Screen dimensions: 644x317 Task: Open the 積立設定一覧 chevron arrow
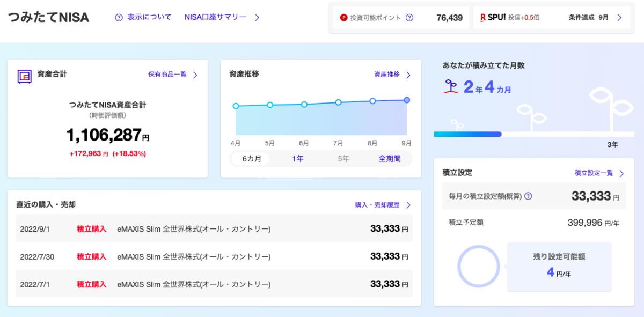point(621,173)
